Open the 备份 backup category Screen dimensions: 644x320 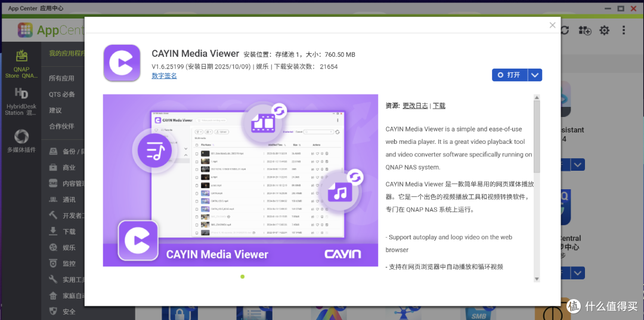click(67, 152)
